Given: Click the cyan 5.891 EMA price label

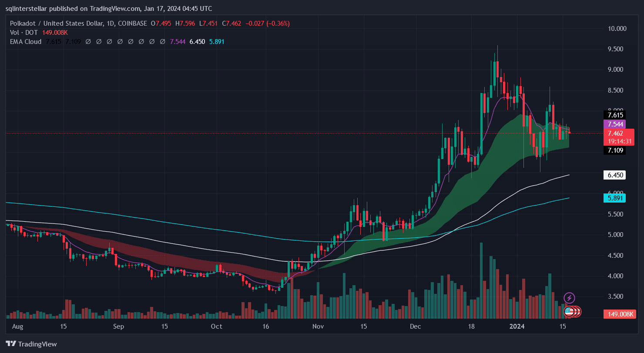Looking at the screenshot, I should 617,198.
